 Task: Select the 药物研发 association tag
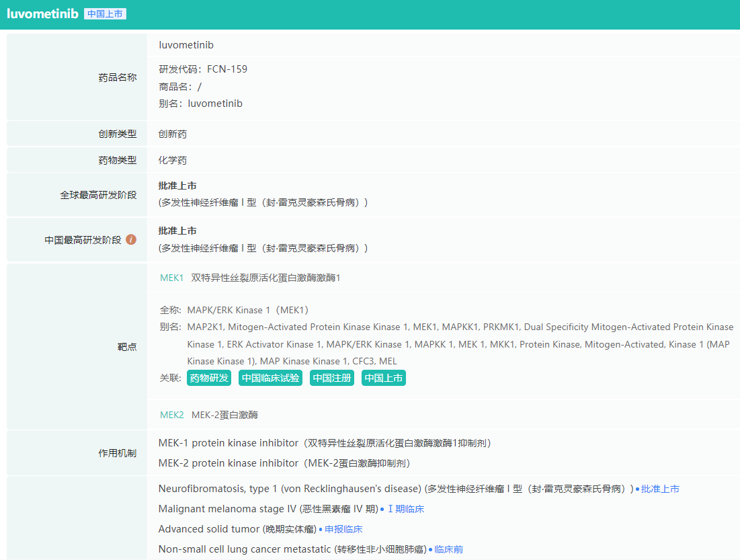pyautogui.click(x=209, y=378)
